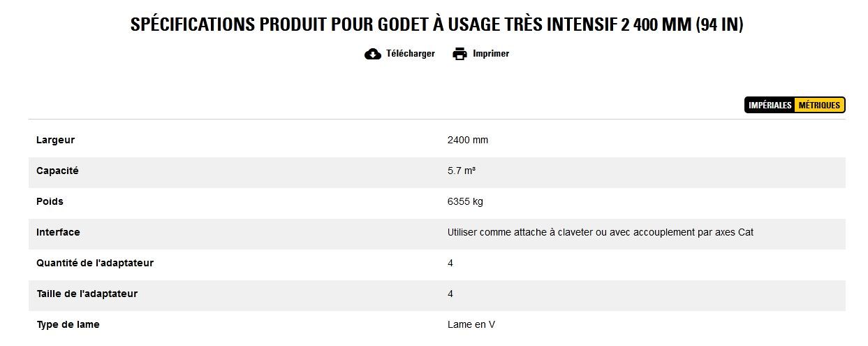Click the cloud download icon

pos(373,54)
